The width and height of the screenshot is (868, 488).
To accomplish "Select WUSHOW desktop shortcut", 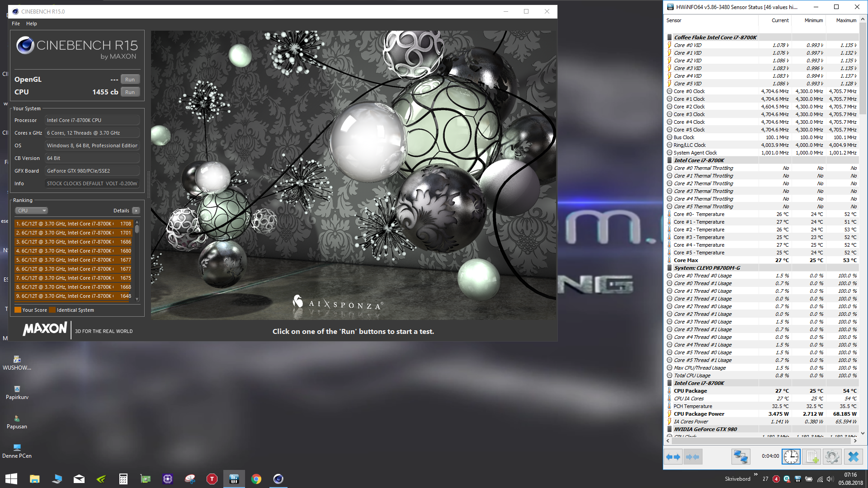I will pos(17,363).
